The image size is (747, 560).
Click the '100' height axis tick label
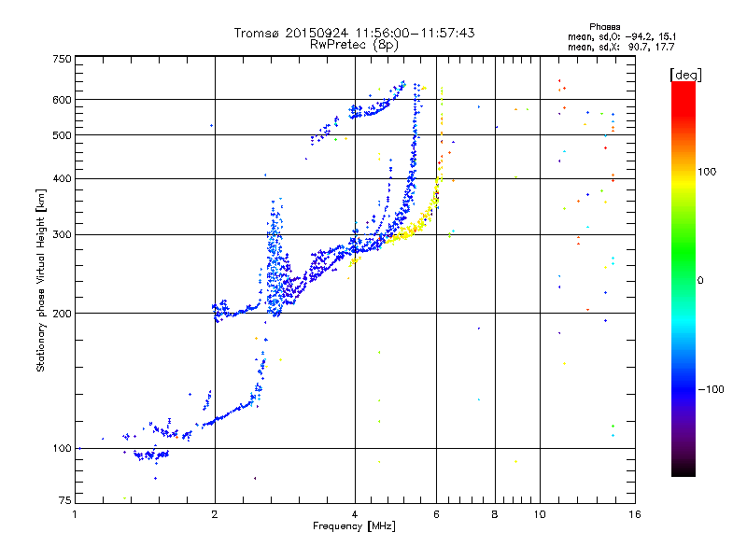pos(62,448)
